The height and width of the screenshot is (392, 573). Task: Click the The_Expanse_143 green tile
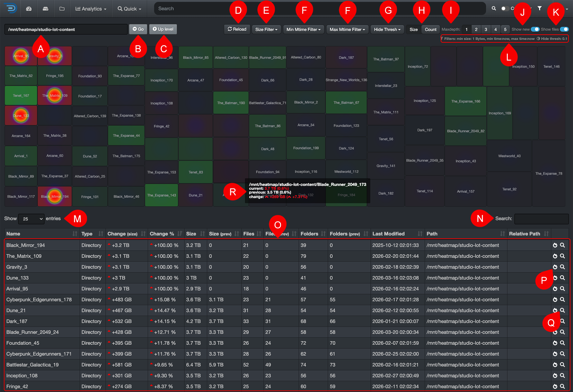tap(162, 195)
